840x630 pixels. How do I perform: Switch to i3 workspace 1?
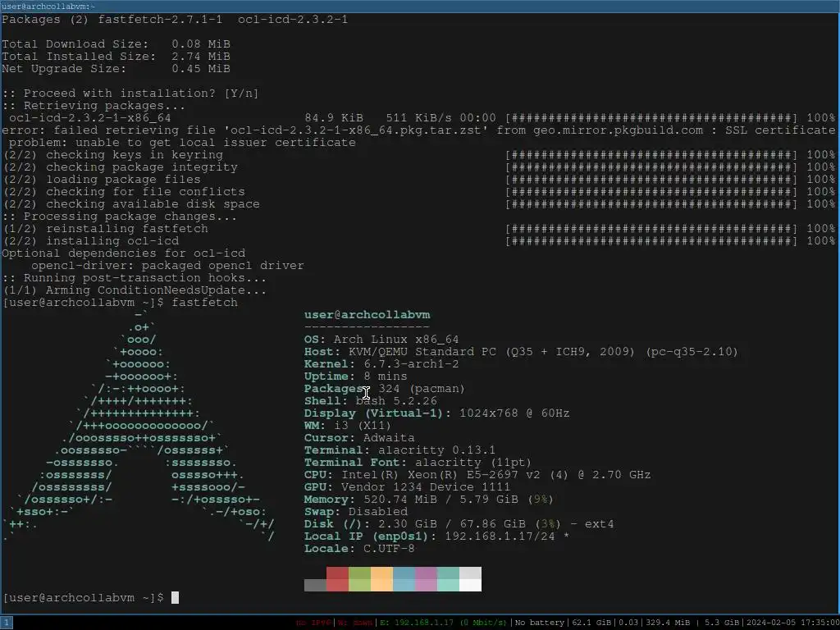click(x=6, y=622)
